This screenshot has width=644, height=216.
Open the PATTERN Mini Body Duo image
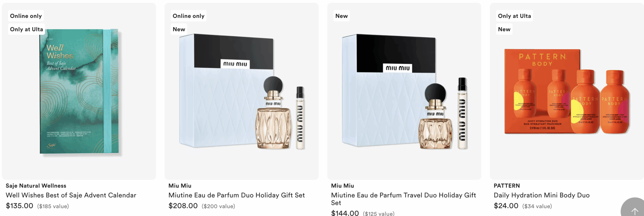(567, 91)
